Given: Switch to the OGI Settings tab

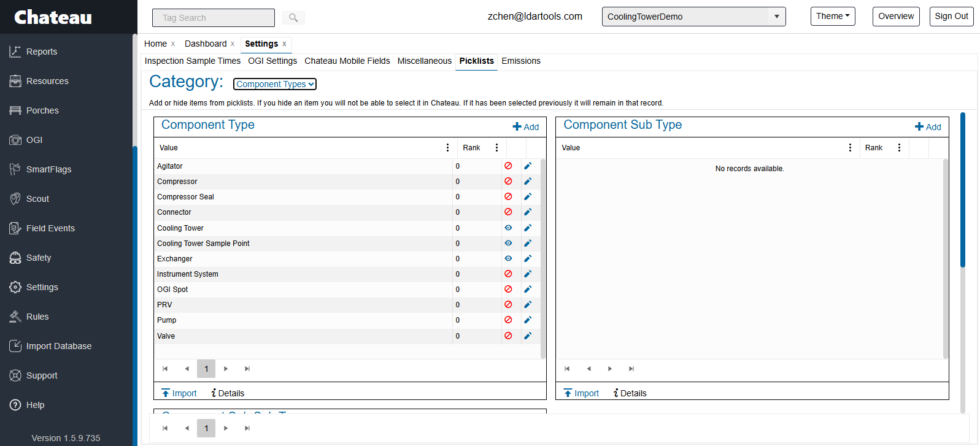Looking at the screenshot, I should pos(272,61).
